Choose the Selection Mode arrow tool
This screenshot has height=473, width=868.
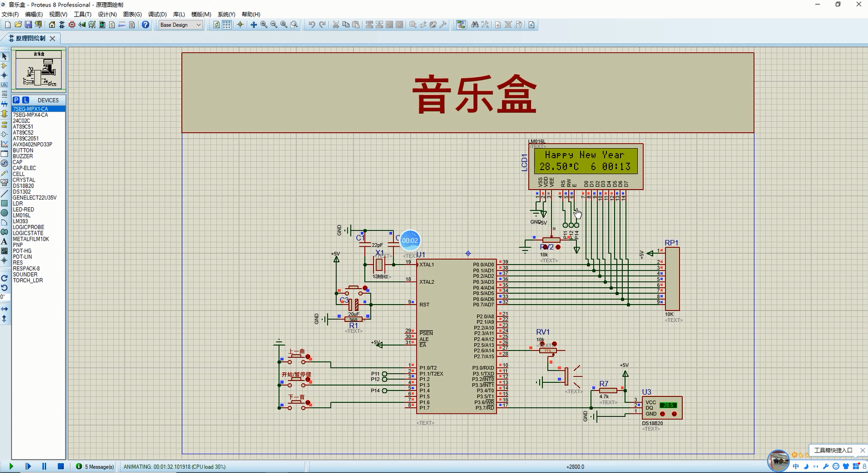(4, 56)
